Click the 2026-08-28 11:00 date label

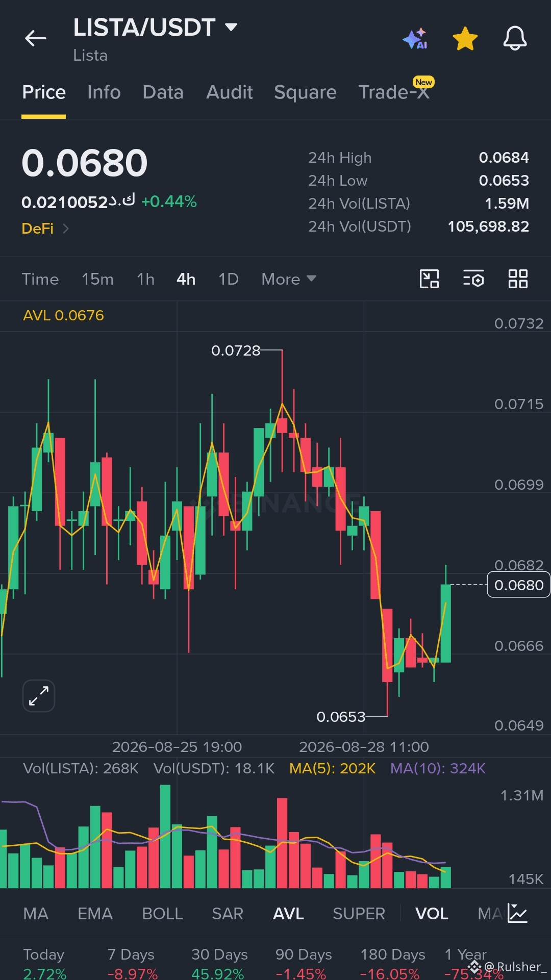point(364,747)
